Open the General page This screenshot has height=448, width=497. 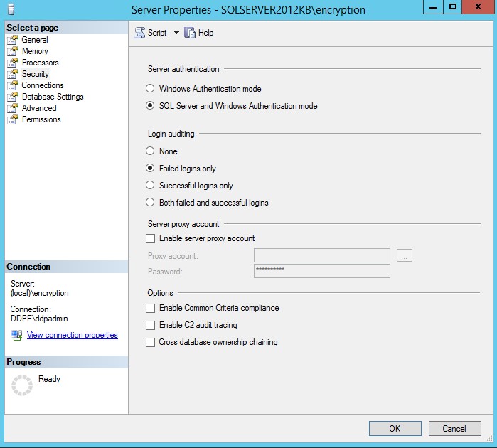pos(35,40)
